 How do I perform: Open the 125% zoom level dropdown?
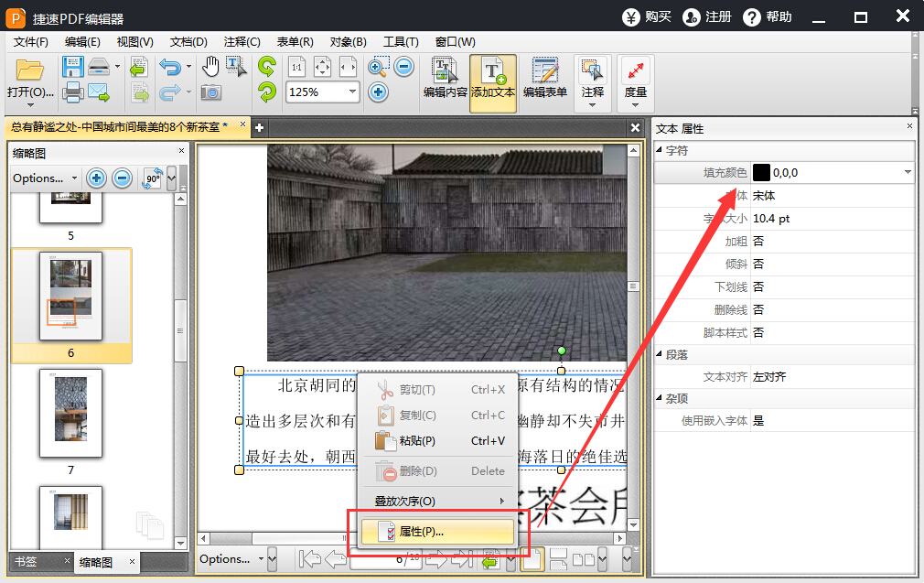[352, 92]
